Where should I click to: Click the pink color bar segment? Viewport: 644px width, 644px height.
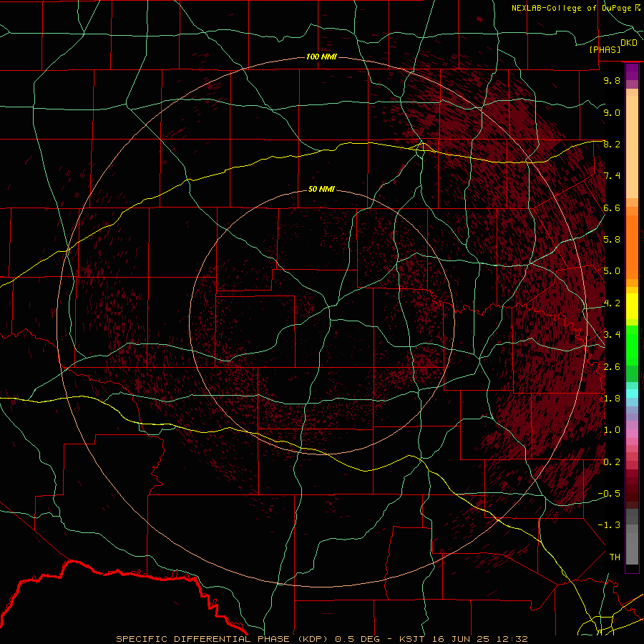pyautogui.click(x=632, y=434)
